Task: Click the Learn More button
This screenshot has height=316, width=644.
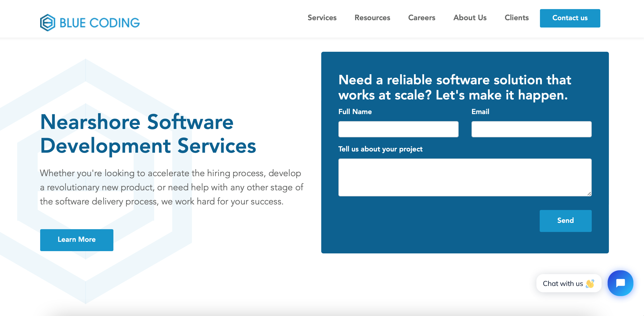Action: click(x=77, y=240)
